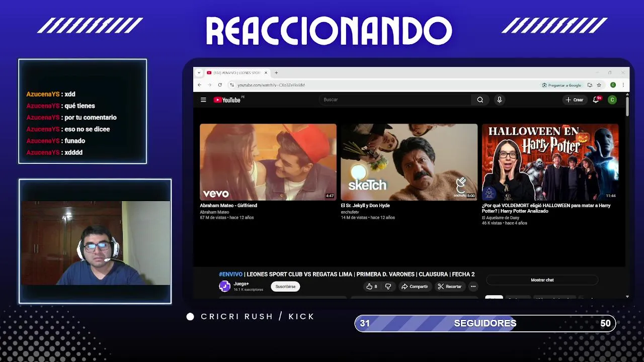Click the YouTube search magnifier button
The height and width of the screenshot is (362, 644).
480,100
